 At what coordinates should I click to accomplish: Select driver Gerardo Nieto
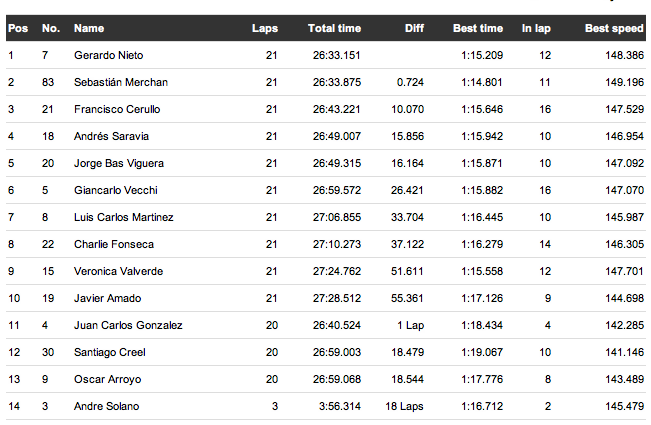click(x=109, y=55)
